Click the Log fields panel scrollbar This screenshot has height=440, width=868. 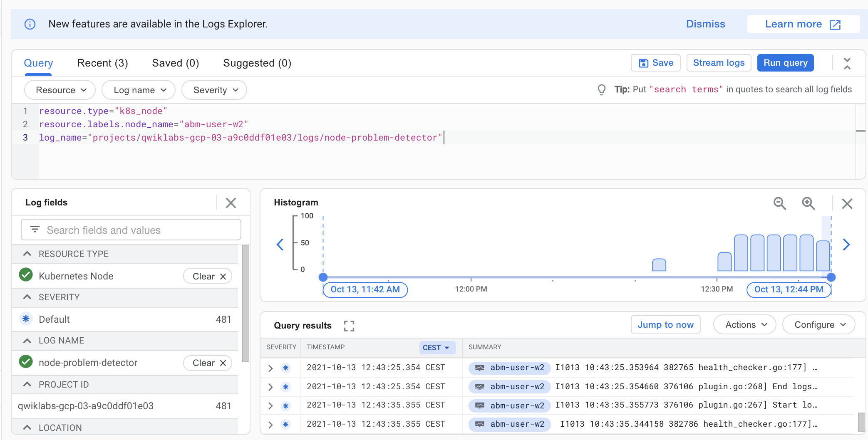point(246,304)
